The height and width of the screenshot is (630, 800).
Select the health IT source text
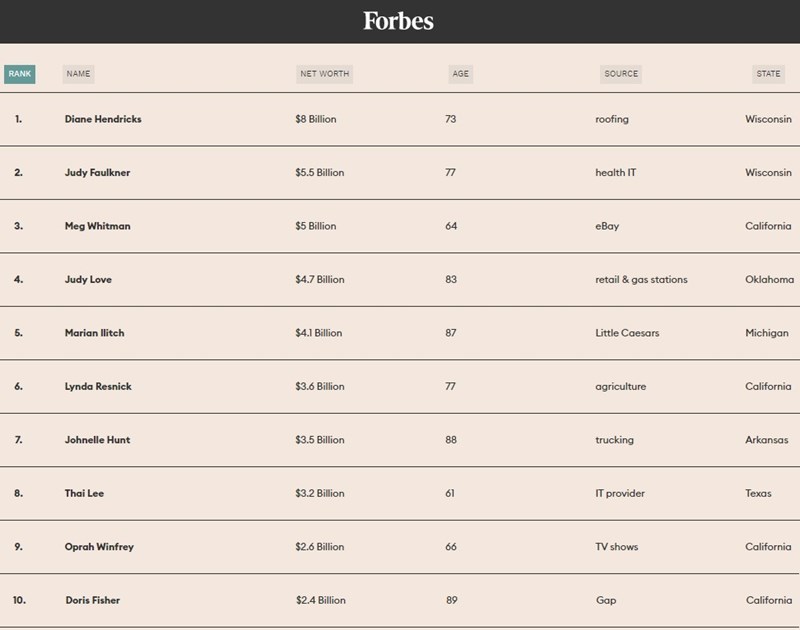click(x=616, y=173)
